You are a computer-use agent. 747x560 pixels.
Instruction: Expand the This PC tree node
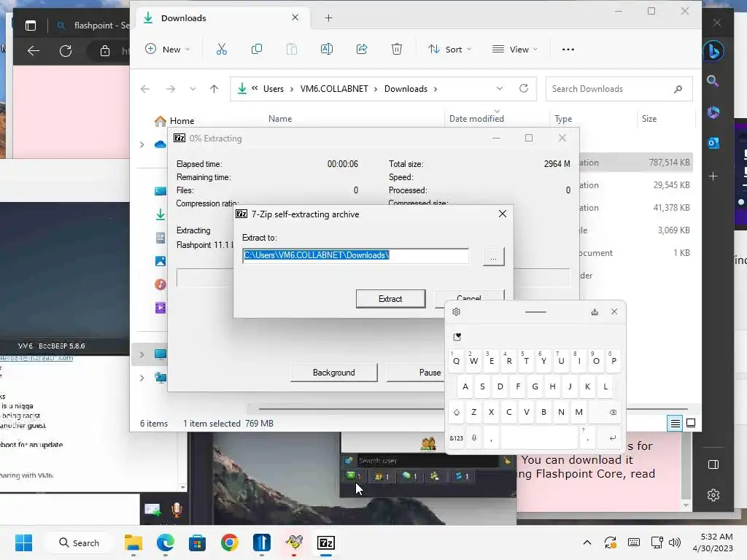coord(142,354)
